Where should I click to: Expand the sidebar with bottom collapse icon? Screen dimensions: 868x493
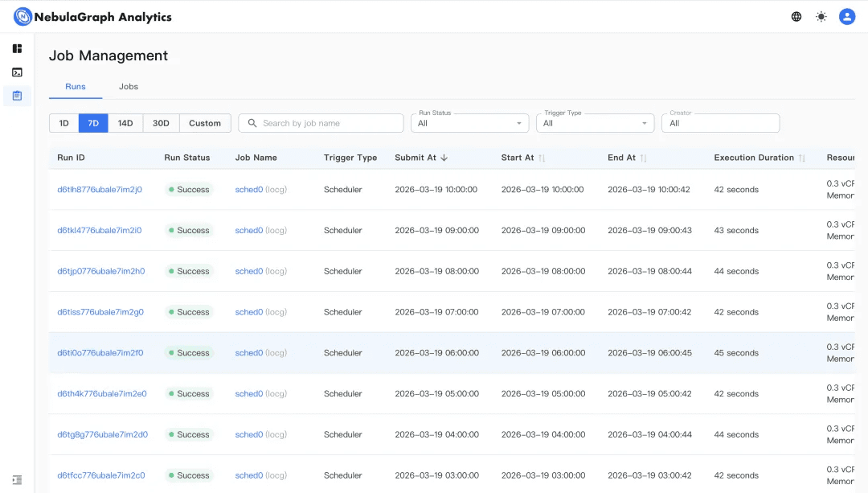point(17,479)
